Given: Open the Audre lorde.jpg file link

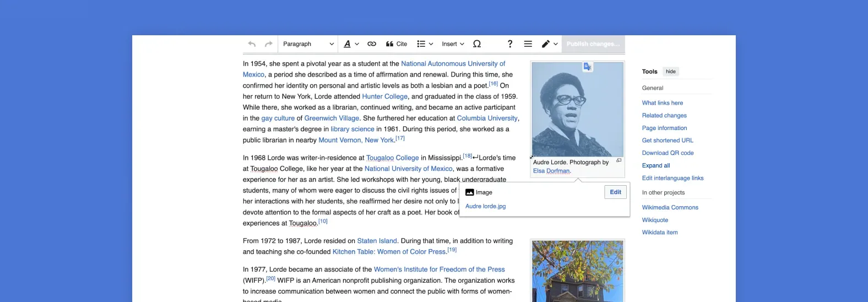Looking at the screenshot, I should point(485,206).
